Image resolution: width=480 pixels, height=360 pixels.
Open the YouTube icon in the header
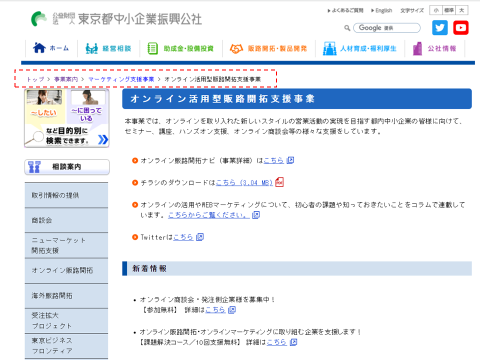coord(461,28)
